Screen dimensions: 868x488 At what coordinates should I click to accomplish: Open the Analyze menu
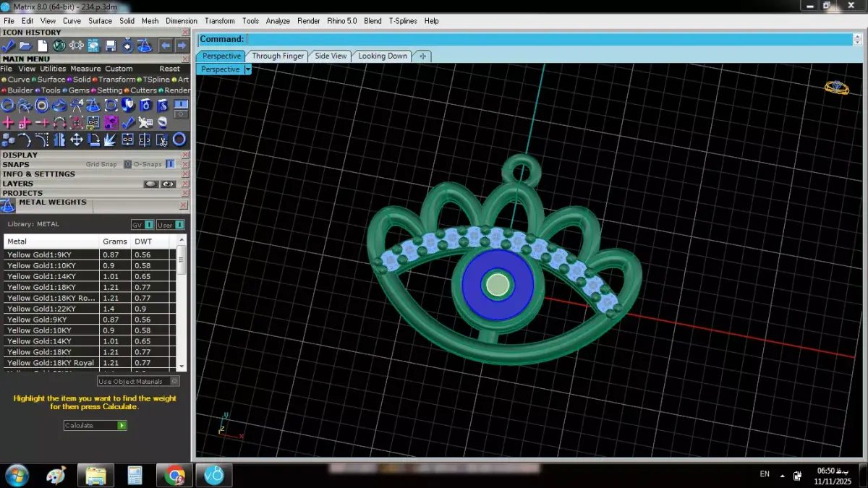pyautogui.click(x=278, y=21)
